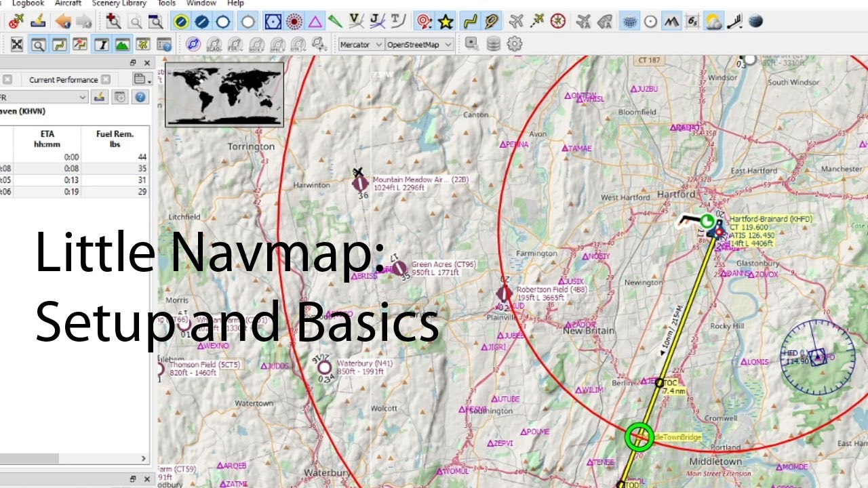
Task: Toggle tracks T icon
Action: point(399,22)
